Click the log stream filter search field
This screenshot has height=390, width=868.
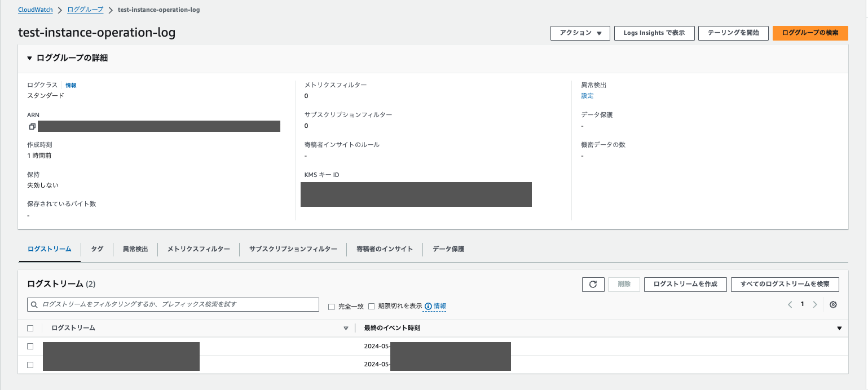tap(173, 304)
